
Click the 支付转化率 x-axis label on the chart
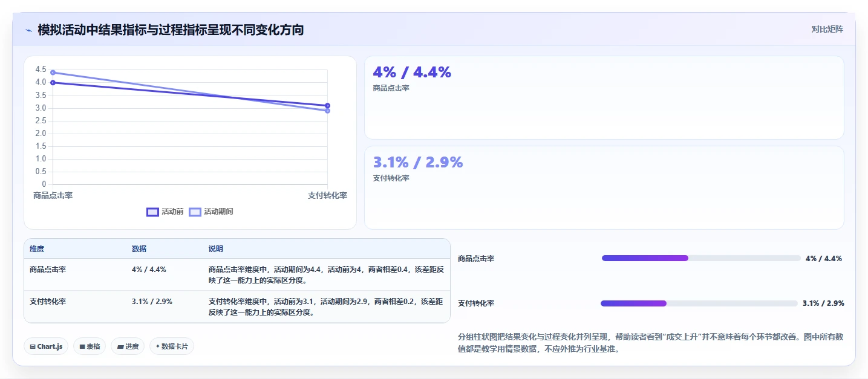coord(327,195)
